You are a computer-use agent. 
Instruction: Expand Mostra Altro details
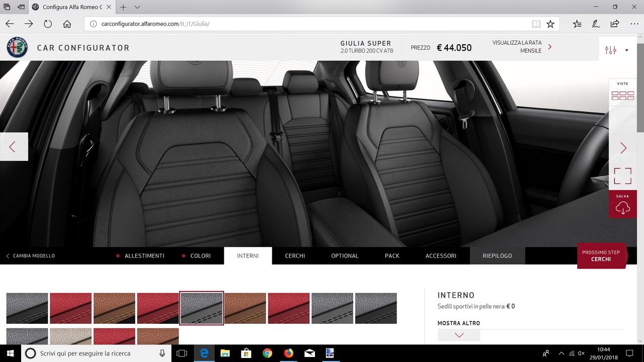[458, 335]
